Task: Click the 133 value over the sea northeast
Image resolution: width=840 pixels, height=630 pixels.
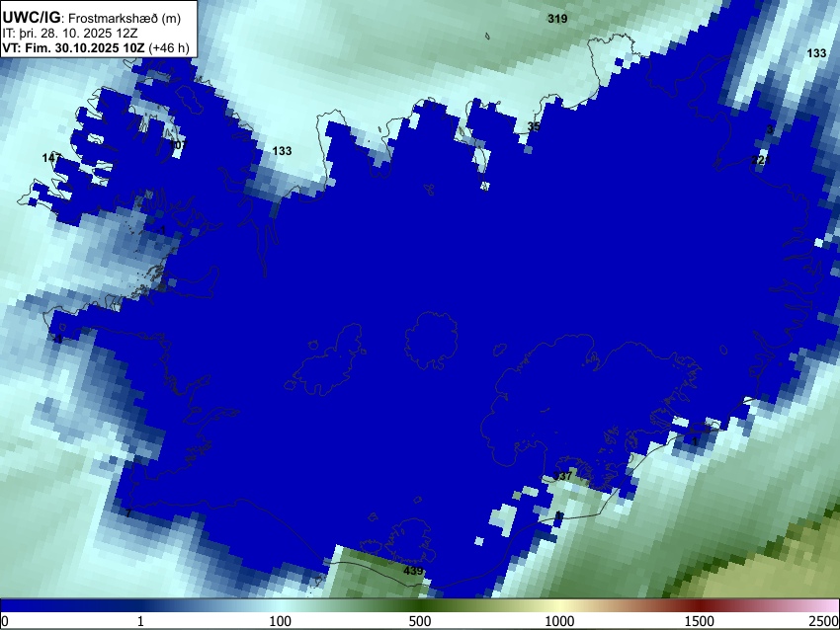Action: coord(816,53)
